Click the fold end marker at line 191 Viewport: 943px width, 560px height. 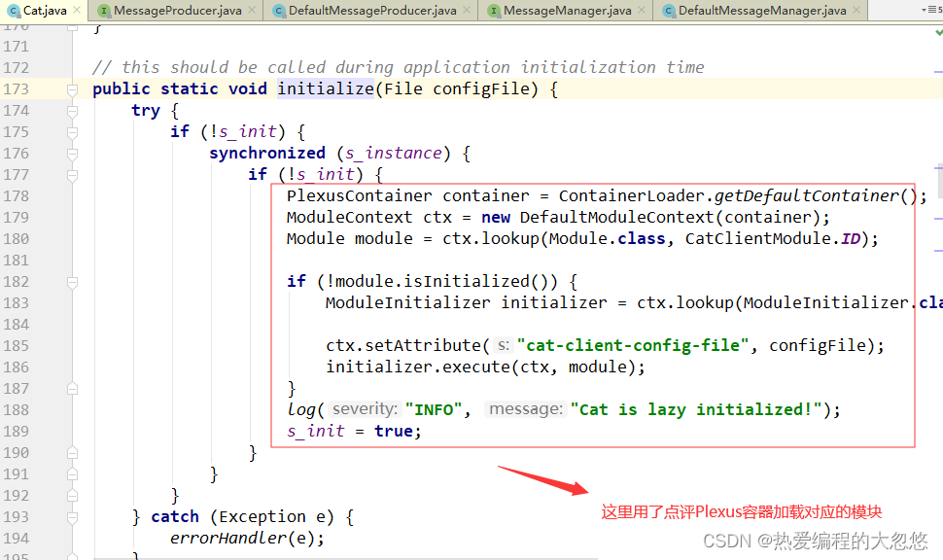72,474
